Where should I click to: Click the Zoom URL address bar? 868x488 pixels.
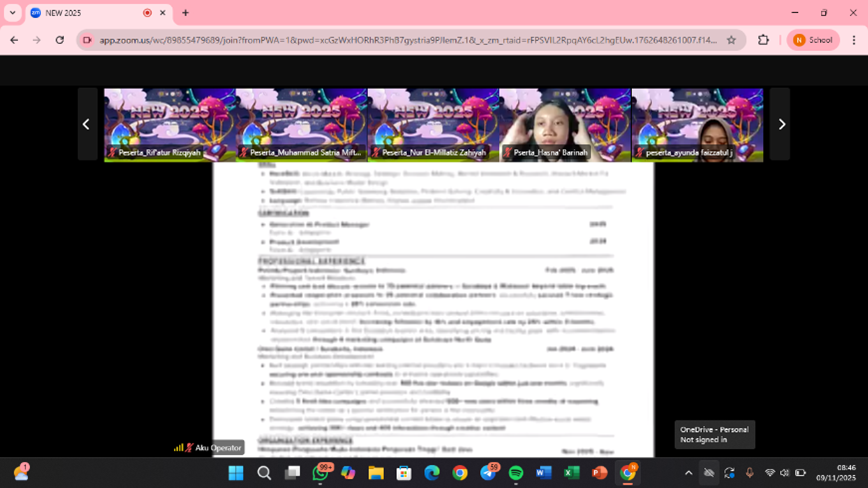[x=400, y=40]
